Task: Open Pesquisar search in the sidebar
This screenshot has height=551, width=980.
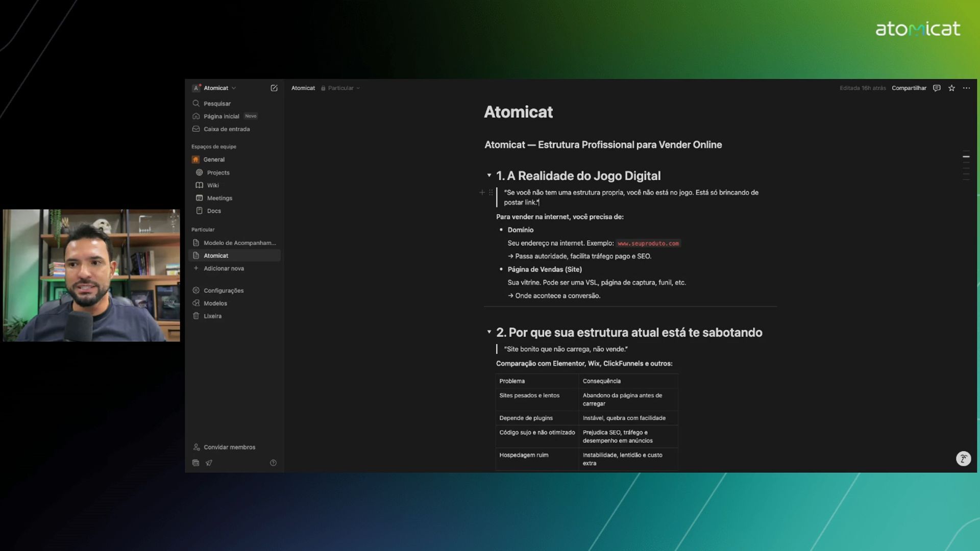Action: (x=235, y=104)
